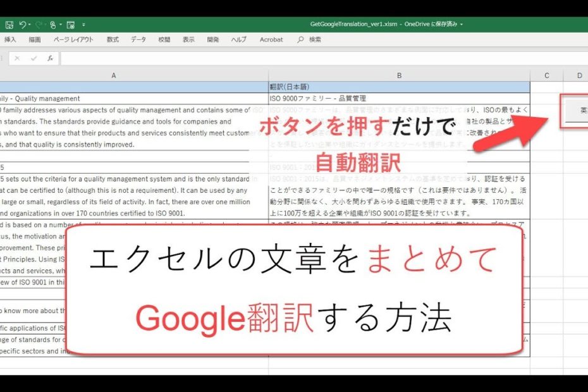
Task: Select column B header
Action: click(399, 75)
